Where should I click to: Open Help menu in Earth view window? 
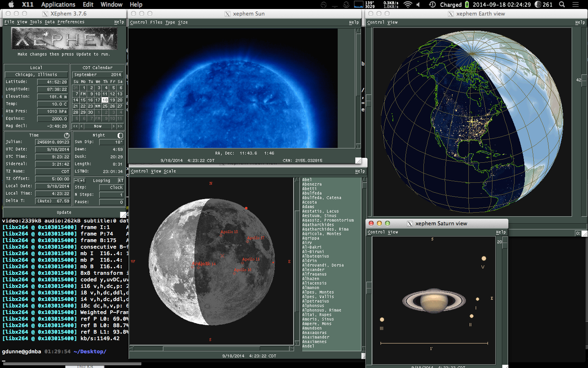(x=580, y=22)
